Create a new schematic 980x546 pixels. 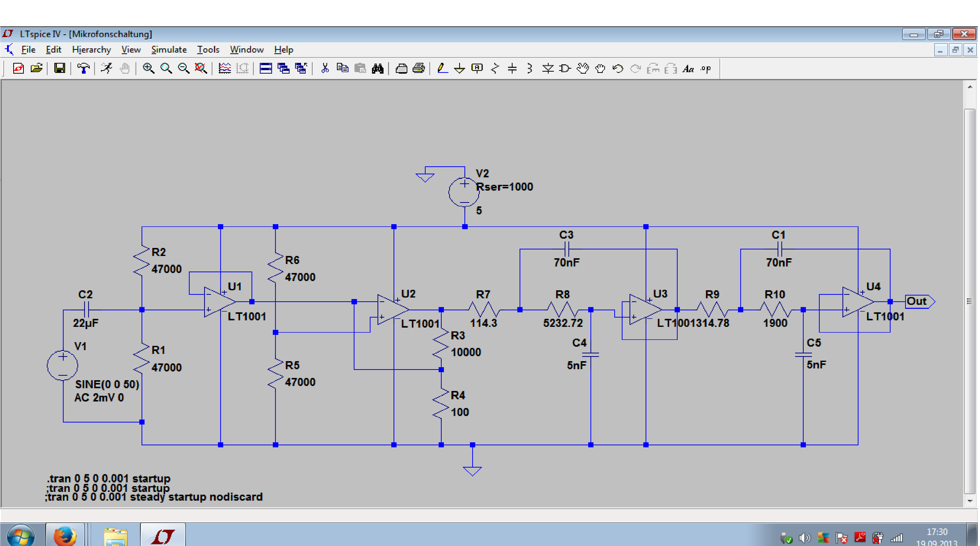(18, 68)
